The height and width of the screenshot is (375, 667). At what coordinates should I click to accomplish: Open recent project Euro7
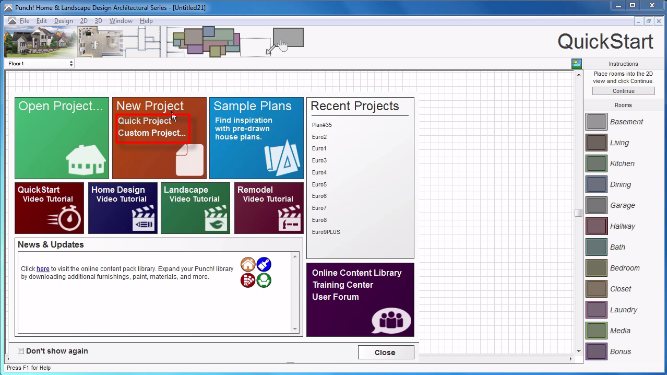[319, 208]
